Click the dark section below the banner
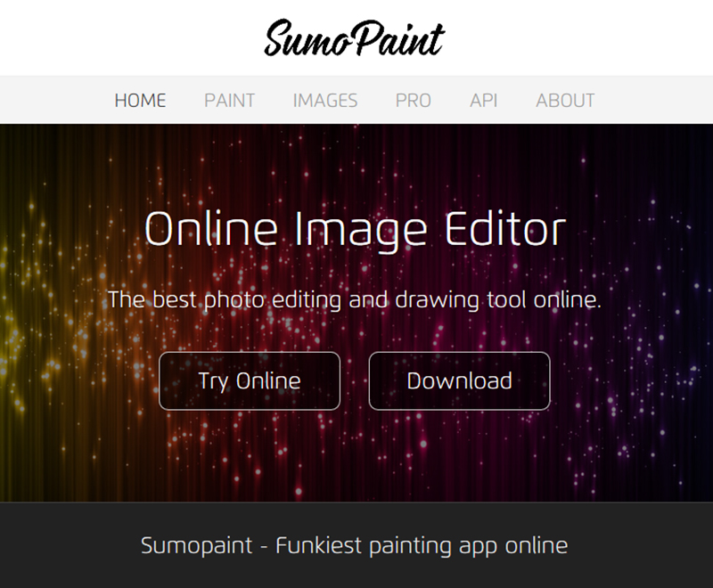713x588 pixels. [356, 573]
